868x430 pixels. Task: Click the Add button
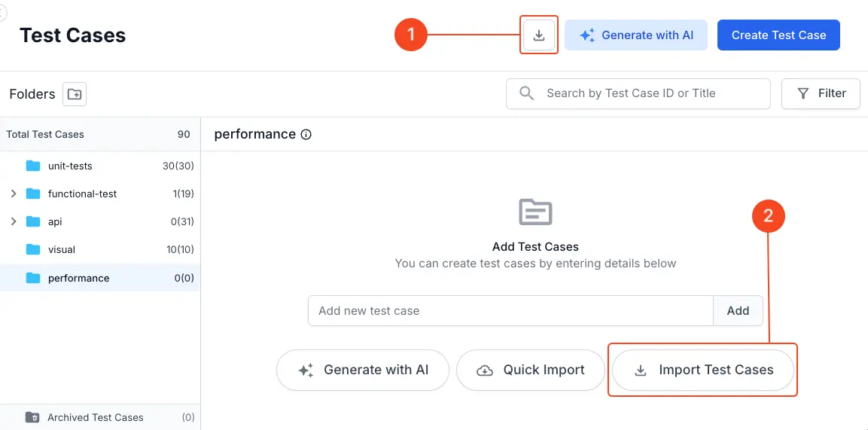point(738,310)
